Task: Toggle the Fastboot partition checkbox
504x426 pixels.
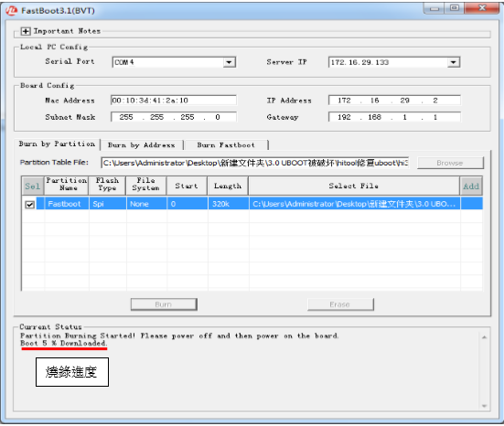Action: point(30,205)
